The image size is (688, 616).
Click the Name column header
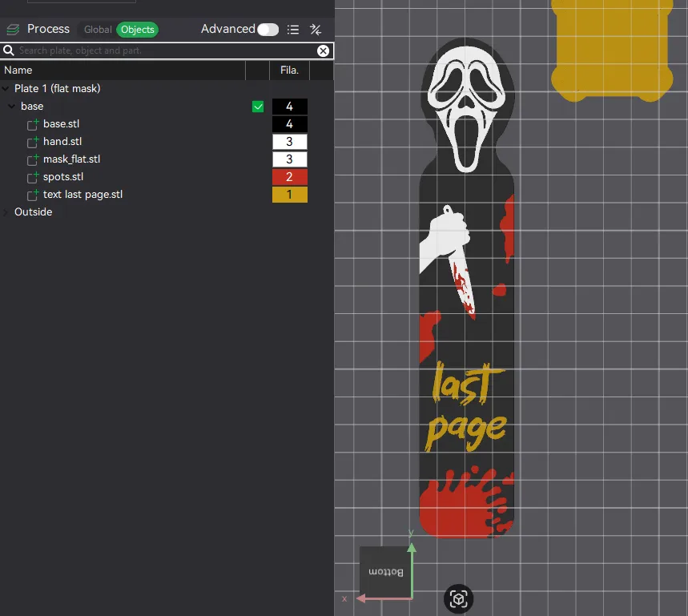(x=123, y=70)
